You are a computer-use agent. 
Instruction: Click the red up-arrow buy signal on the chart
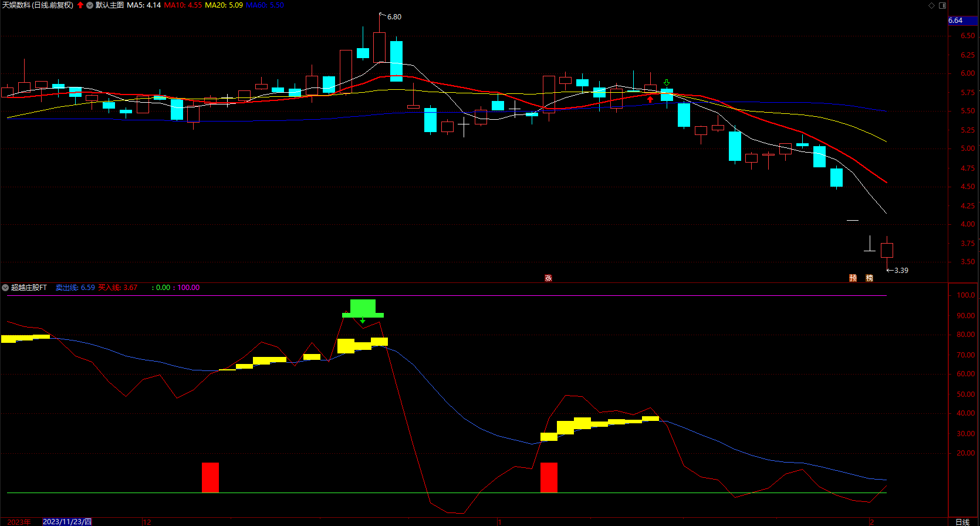(650, 99)
